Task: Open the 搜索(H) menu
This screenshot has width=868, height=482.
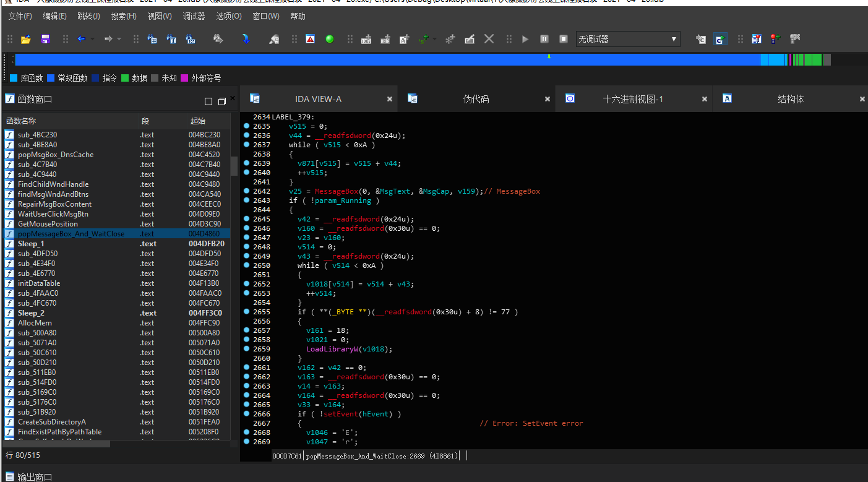Action: 124,16
